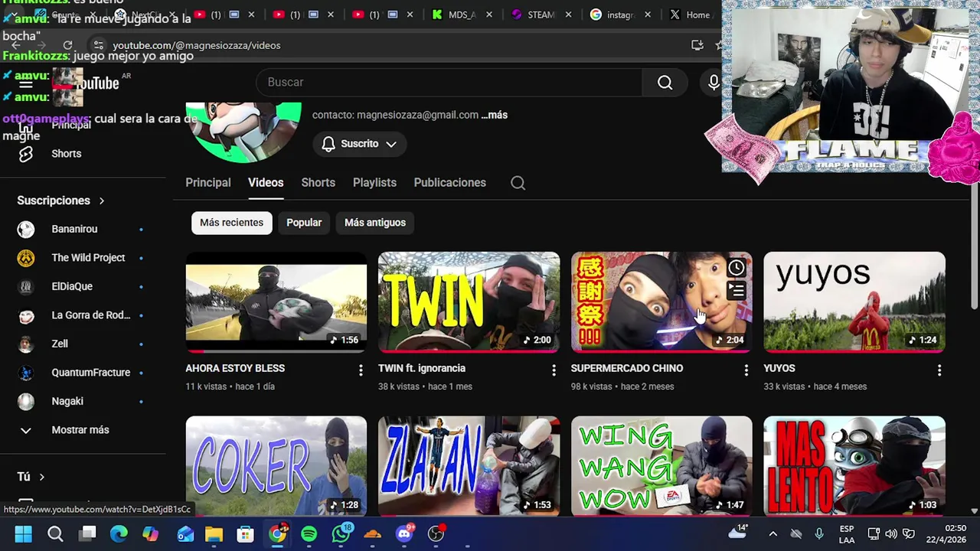Image resolution: width=980 pixels, height=551 pixels.
Task: Play the MAS LENTO video thumbnail
Action: (x=854, y=465)
